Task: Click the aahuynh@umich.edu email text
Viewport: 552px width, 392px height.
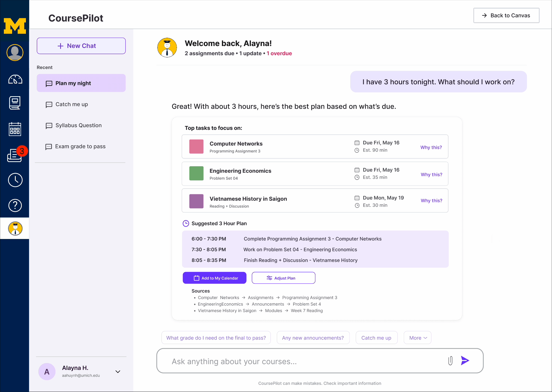Action: point(81,375)
